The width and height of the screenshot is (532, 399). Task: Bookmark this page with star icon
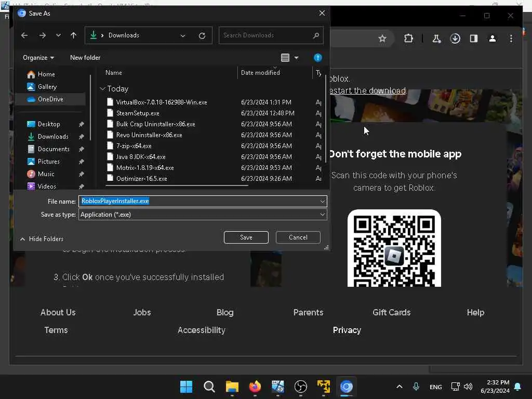382,38
